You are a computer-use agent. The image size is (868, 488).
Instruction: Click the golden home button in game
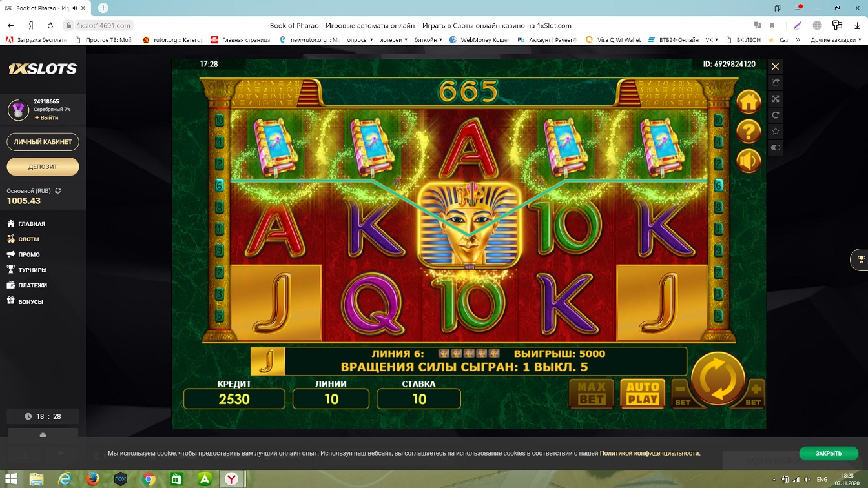click(749, 102)
